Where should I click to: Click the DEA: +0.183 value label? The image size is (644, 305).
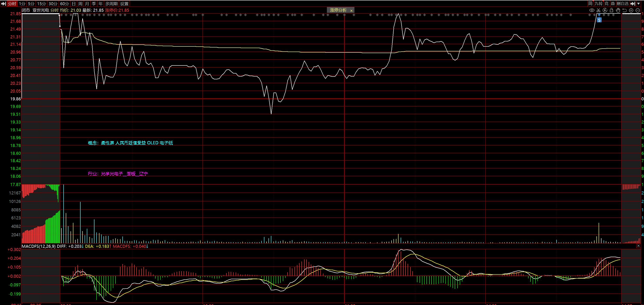pos(98,246)
